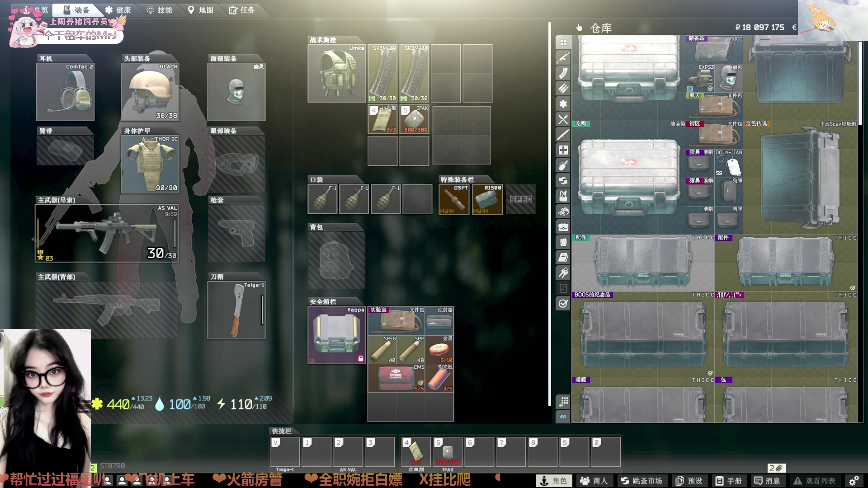Select the DSPT special item
This screenshot has width=868, height=488.
454,199
